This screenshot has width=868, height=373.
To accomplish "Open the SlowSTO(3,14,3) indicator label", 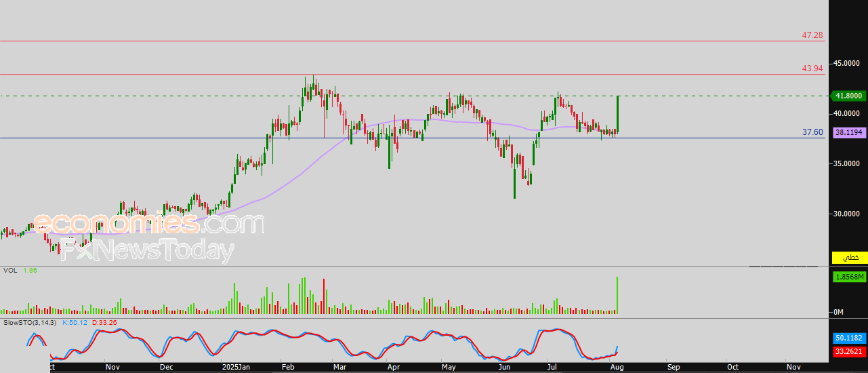I will pos(30,322).
